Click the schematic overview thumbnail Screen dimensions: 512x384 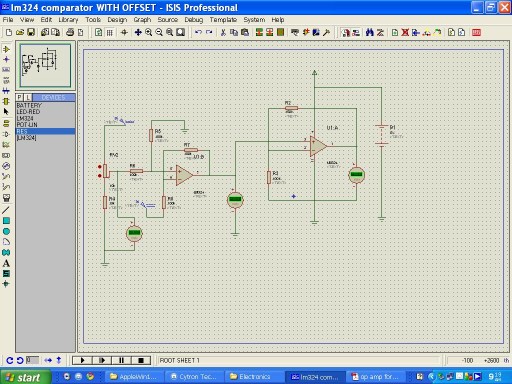pyautogui.click(x=45, y=65)
